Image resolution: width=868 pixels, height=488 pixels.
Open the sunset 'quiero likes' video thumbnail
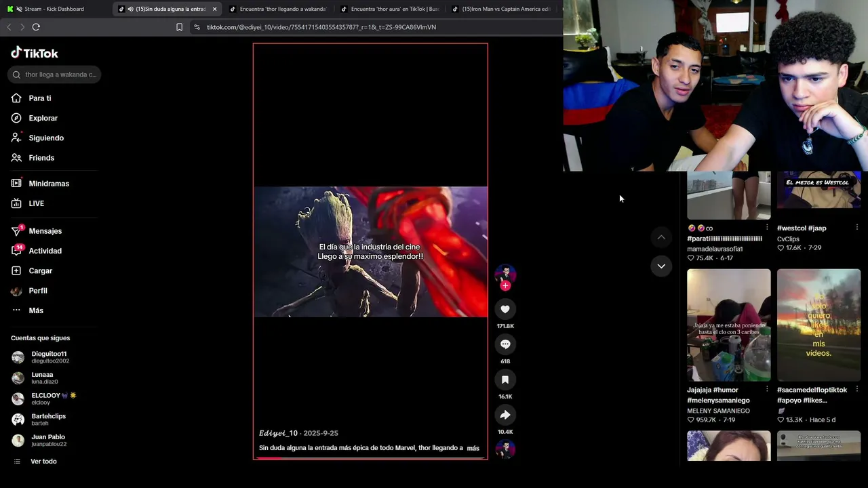818,325
